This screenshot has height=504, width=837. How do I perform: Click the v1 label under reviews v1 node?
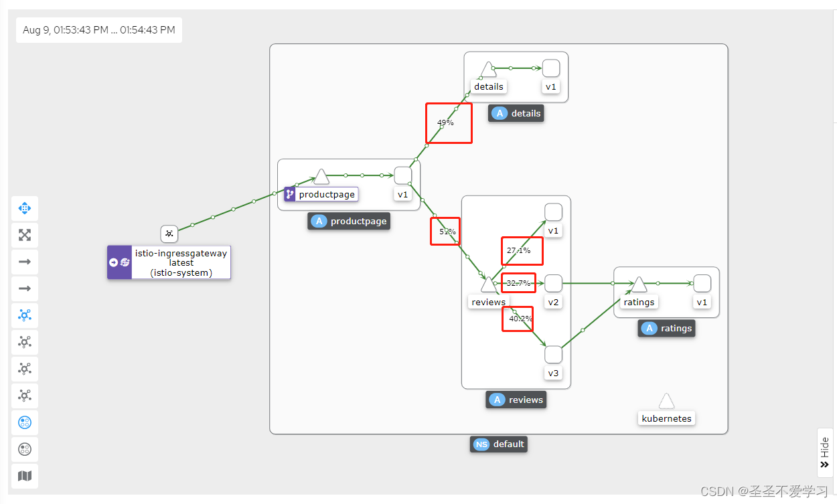(553, 231)
